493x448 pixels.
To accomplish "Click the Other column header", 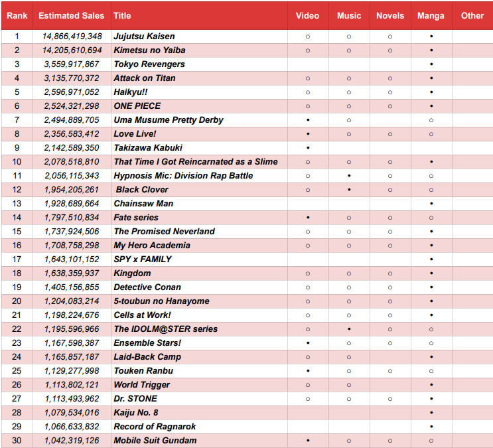I will pyautogui.click(x=472, y=16).
